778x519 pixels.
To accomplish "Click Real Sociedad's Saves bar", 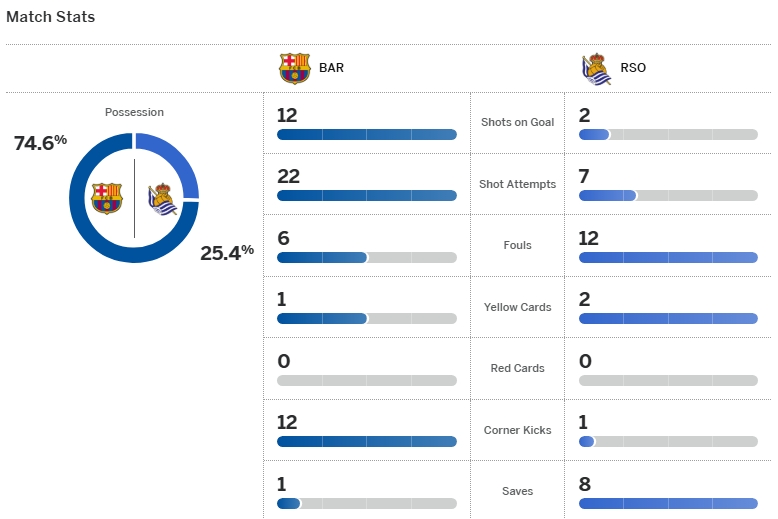I will click(668, 503).
